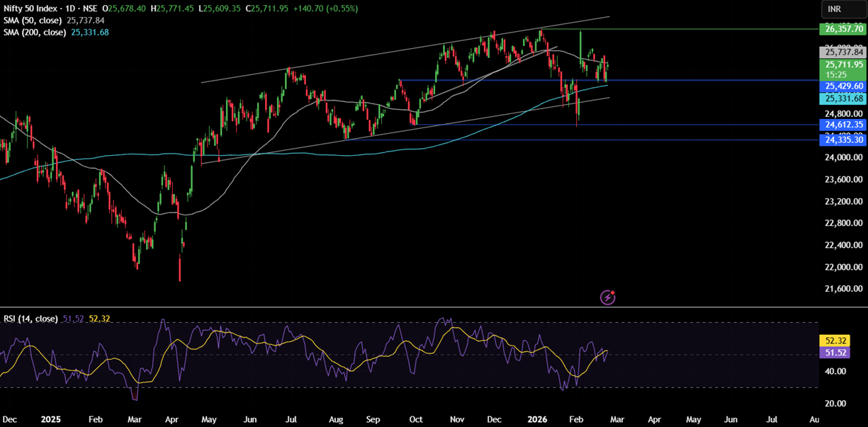The width and height of the screenshot is (868, 427).
Task: Click the current price 25,711.95 label
Action: coord(842,64)
